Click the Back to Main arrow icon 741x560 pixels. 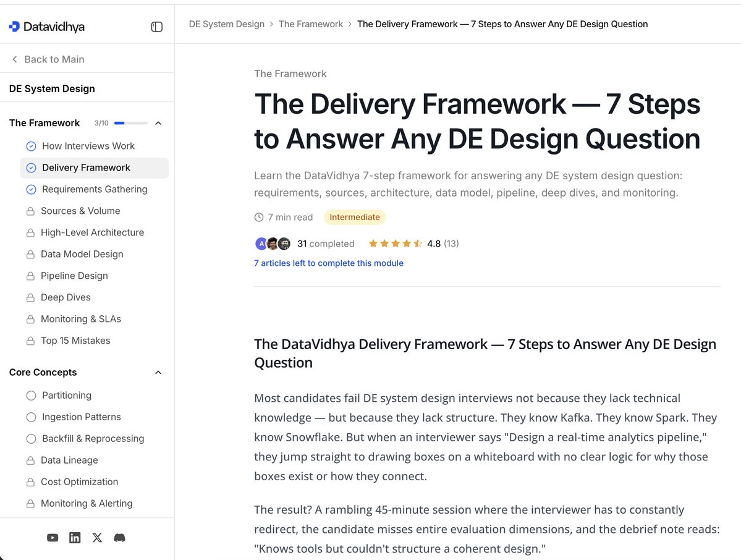(15, 59)
